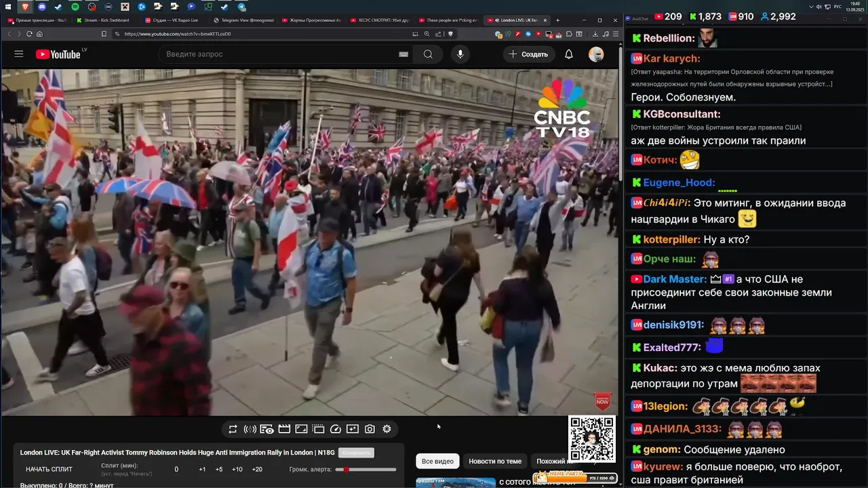
Task: Open the YouTube guide hamburger menu
Action: point(18,54)
